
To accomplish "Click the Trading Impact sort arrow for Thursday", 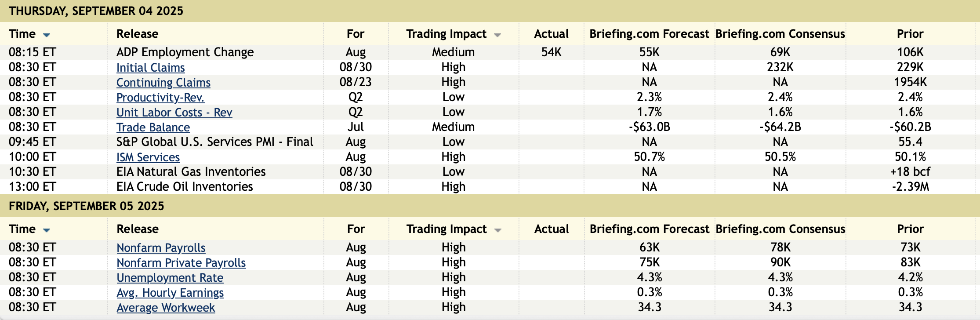I will (x=497, y=35).
